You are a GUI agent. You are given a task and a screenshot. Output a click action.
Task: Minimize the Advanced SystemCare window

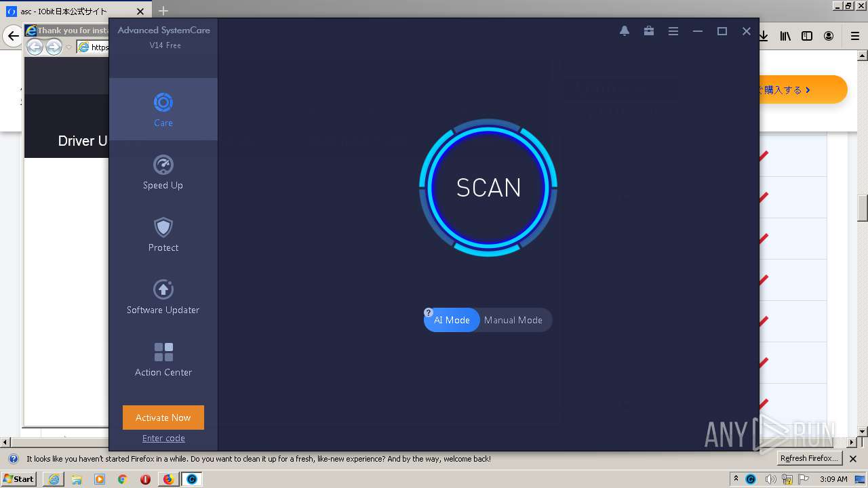click(698, 31)
